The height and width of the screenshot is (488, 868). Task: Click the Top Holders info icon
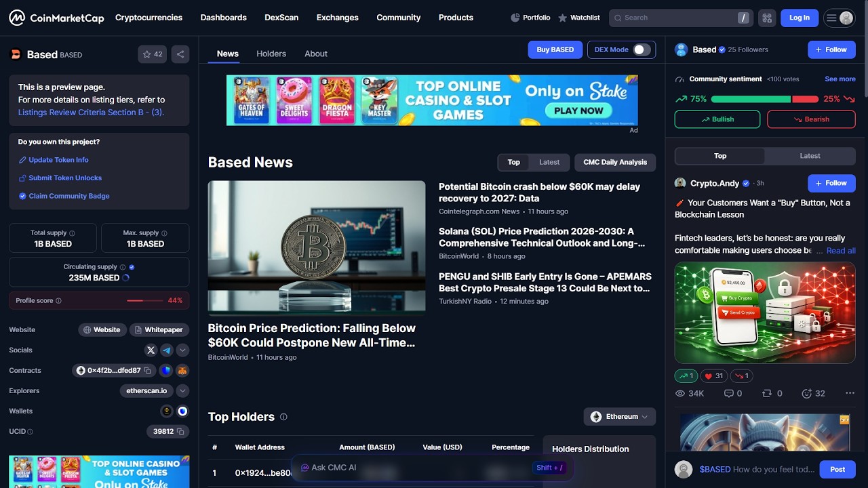tap(283, 417)
